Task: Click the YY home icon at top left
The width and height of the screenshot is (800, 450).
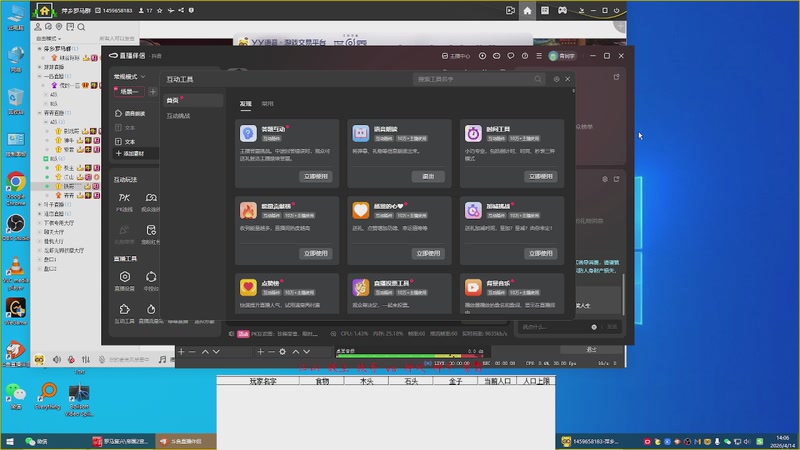Action: point(44,10)
